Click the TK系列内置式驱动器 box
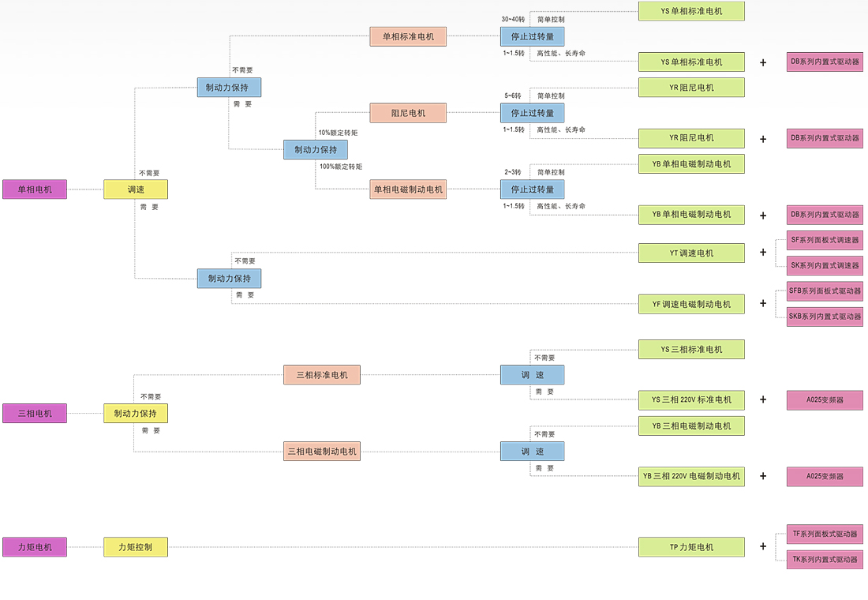 [x=825, y=560]
